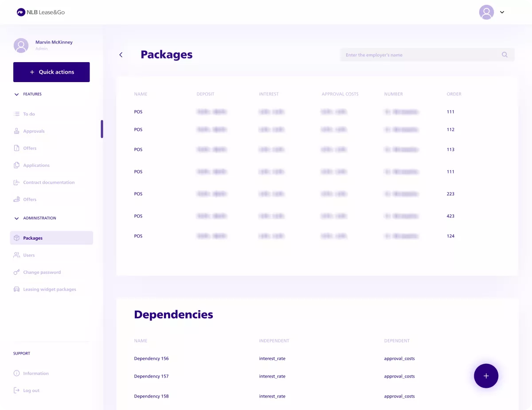Go back using the left arrow

121,55
